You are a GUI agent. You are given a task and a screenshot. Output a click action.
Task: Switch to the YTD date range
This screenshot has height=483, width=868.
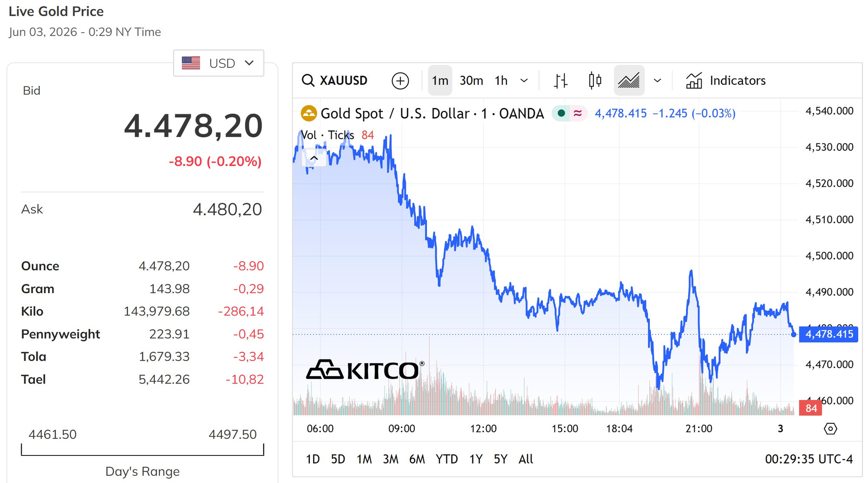pyautogui.click(x=447, y=459)
